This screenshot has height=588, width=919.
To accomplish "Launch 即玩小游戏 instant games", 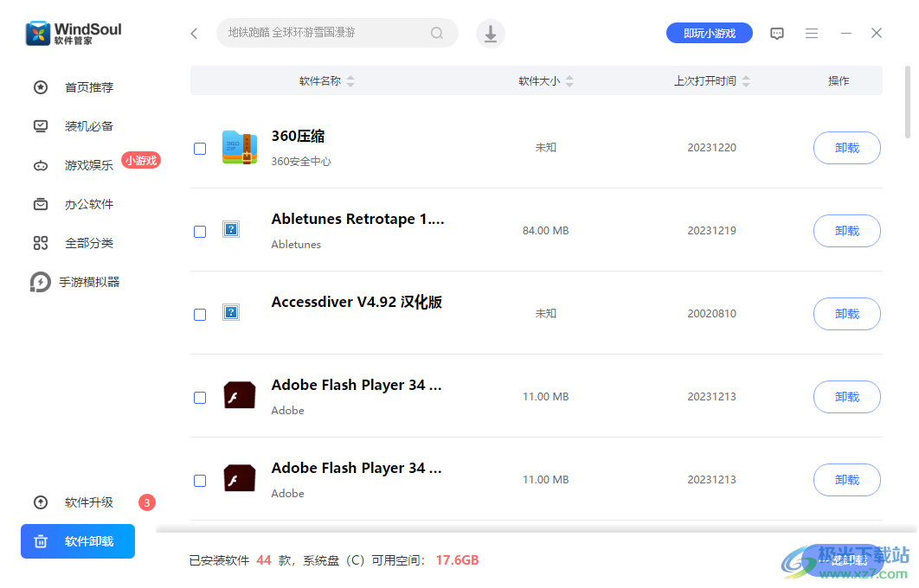I will click(709, 32).
